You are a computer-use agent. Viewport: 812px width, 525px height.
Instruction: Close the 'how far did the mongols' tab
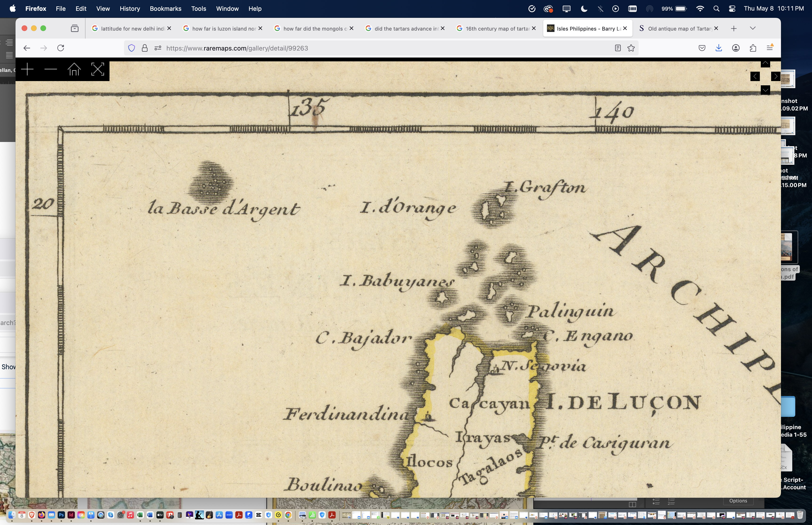click(351, 28)
